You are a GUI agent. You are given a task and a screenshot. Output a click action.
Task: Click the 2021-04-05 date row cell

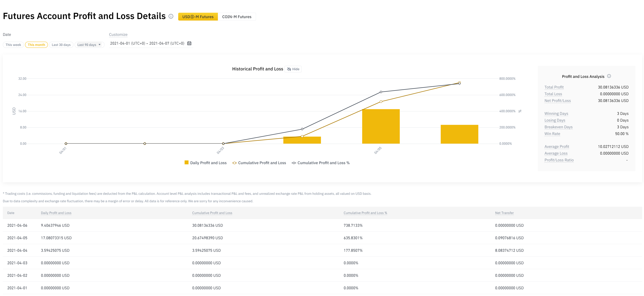[x=17, y=238]
